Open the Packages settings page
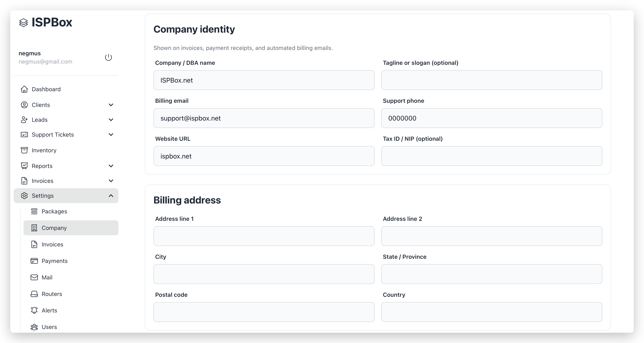644x343 pixels. [54, 211]
